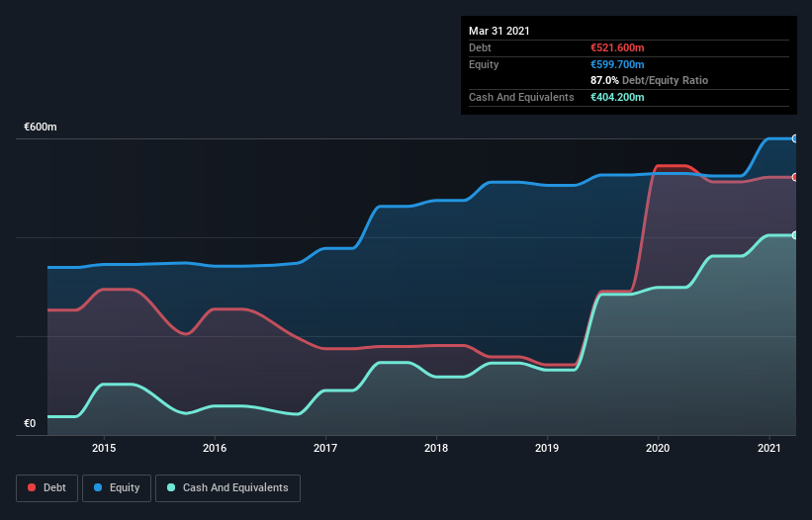The height and width of the screenshot is (520, 812).
Task: Toggle the Debt series legend button
Action: pyautogui.click(x=47, y=488)
